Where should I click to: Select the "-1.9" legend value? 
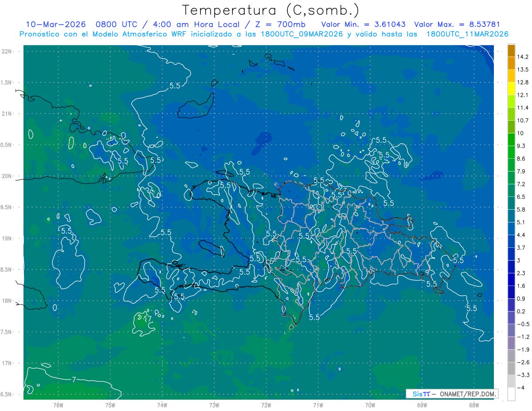pos(523,349)
